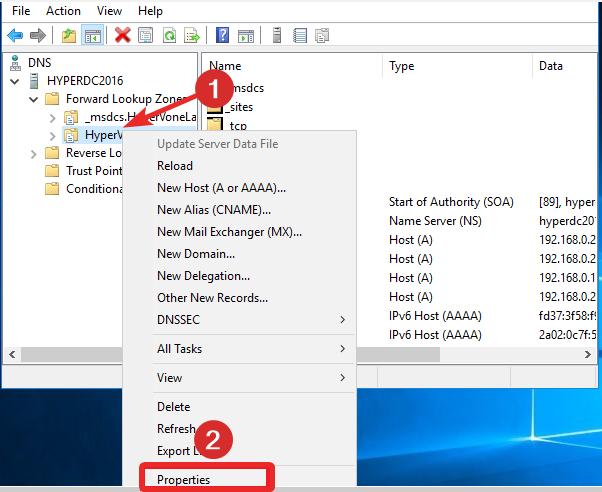
Task: Expand the selected HyperV zone node
Action: point(53,136)
